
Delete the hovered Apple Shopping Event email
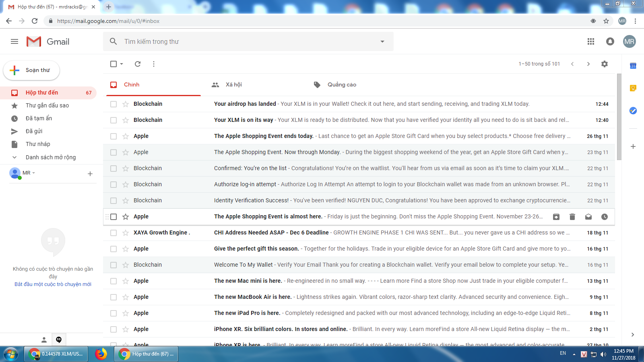(x=572, y=217)
